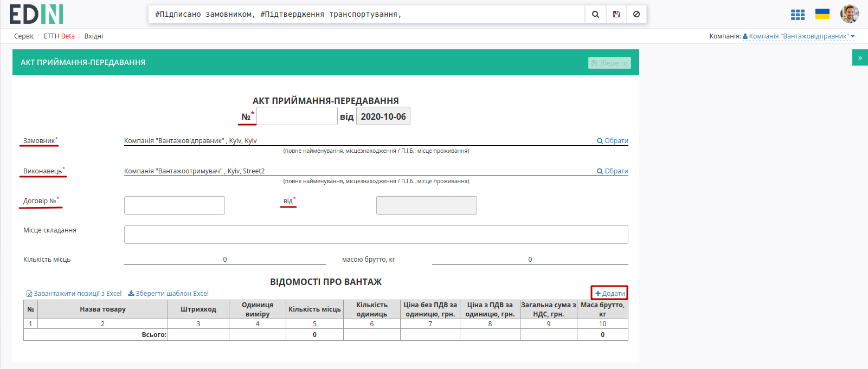Click Завантажити позиції з Excel
This screenshot has height=369, width=868.
pos(74,293)
